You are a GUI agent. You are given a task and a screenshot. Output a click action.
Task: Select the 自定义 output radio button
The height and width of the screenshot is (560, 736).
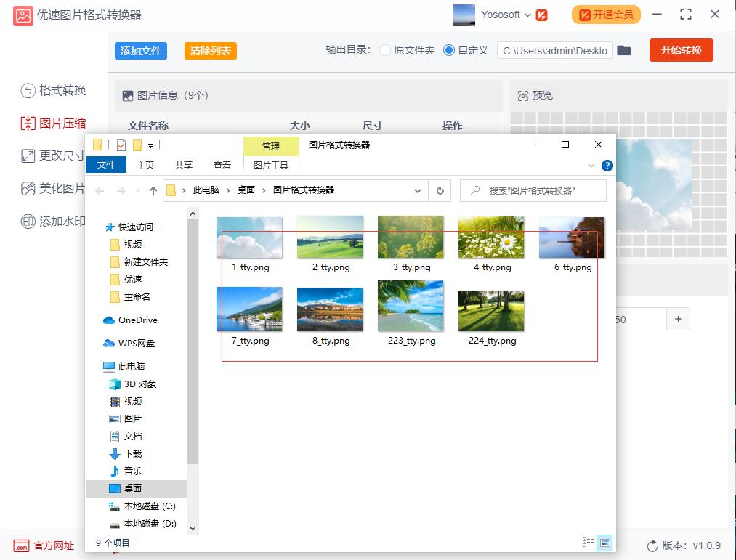tap(450, 51)
